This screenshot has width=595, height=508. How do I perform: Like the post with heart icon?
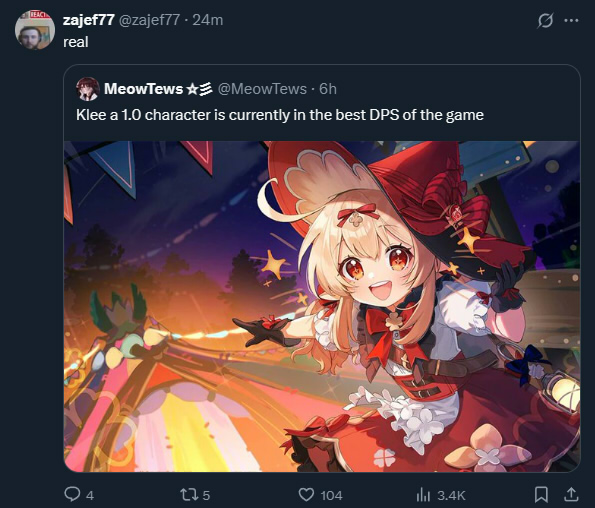(x=306, y=495)
